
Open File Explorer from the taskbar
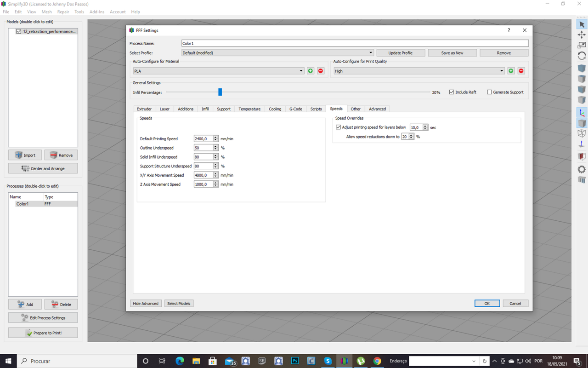(196, 361)
